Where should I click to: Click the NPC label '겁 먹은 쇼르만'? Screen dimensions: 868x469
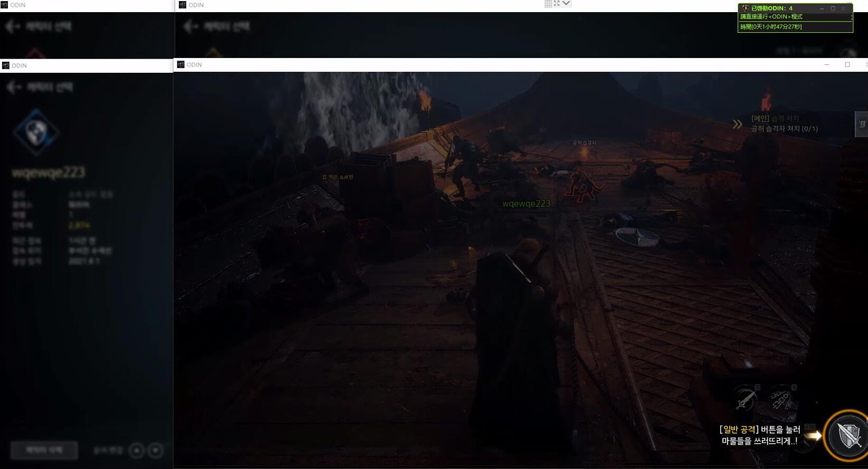(338, 177)
